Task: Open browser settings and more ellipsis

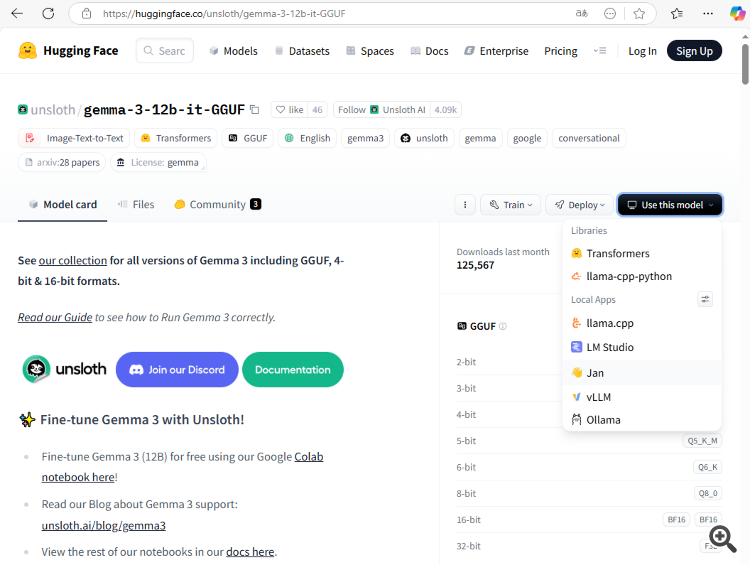Action: [708, 13]
